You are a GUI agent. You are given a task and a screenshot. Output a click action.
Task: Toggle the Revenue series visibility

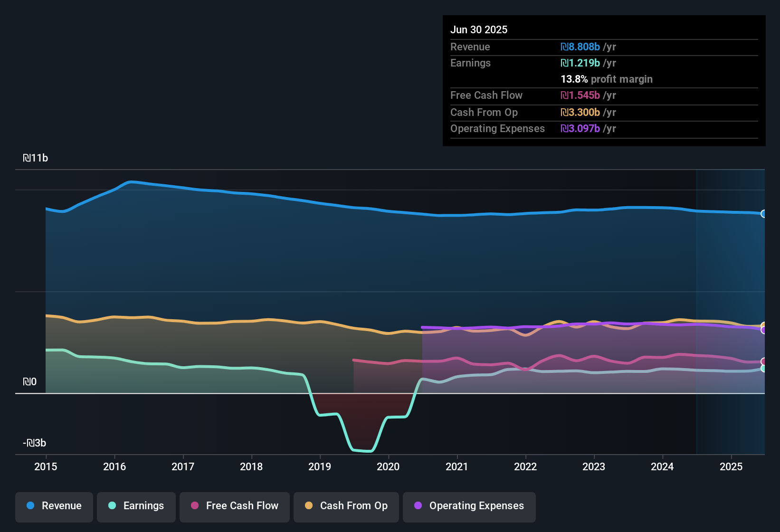pos(54,506)
